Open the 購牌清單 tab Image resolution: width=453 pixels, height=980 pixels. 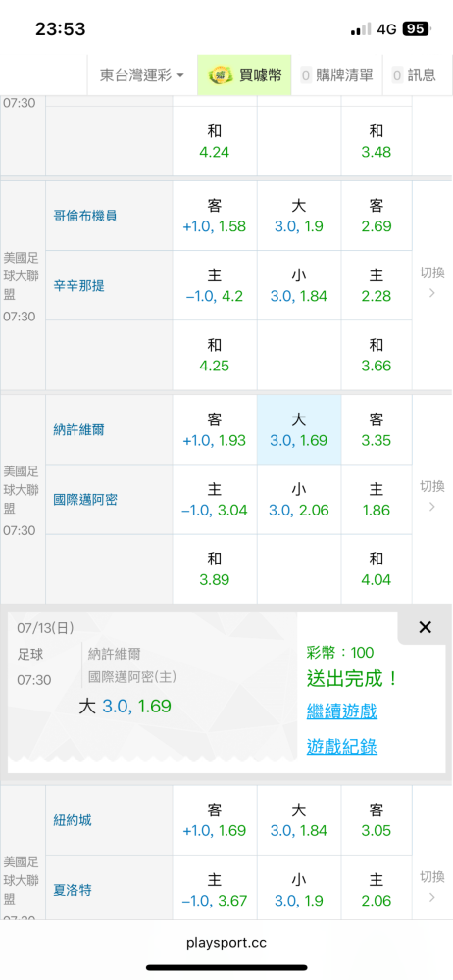337,75
